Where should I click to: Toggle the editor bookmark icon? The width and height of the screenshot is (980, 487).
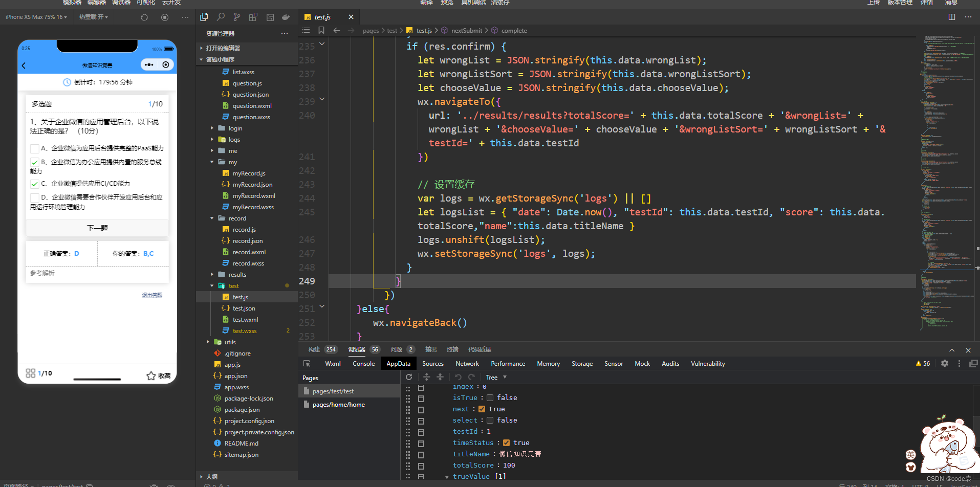coord(321,31)
